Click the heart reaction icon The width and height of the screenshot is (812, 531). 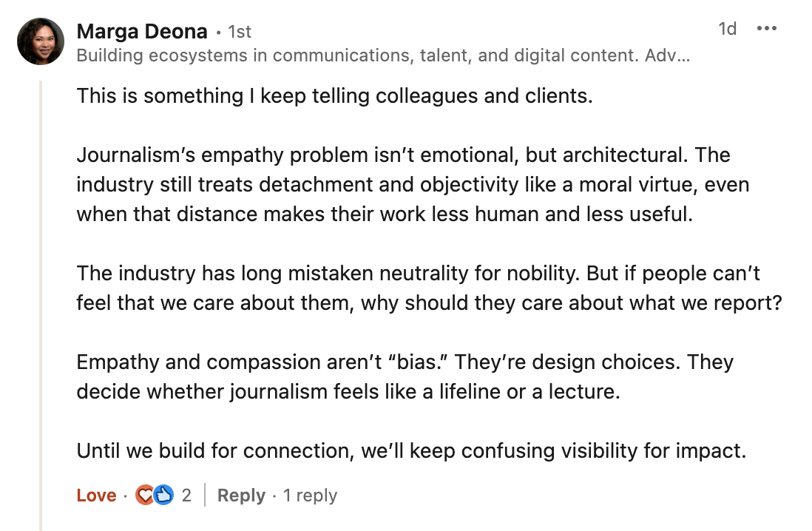pyautogui.click(x=145, y=496)
